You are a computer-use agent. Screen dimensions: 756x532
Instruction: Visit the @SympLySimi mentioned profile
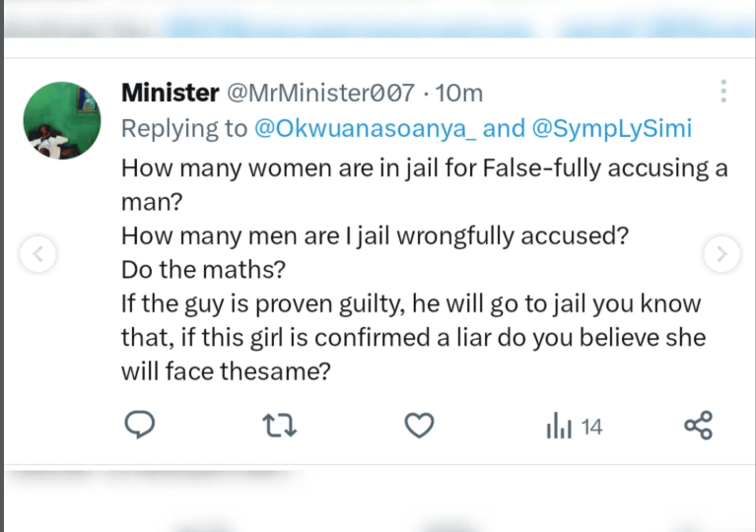coord(611,128)
